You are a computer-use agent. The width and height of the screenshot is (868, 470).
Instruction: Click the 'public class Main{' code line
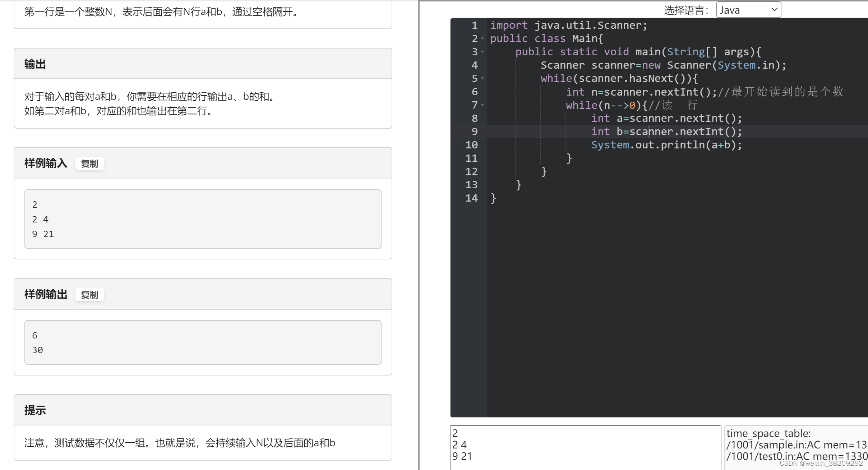point(546,38)
